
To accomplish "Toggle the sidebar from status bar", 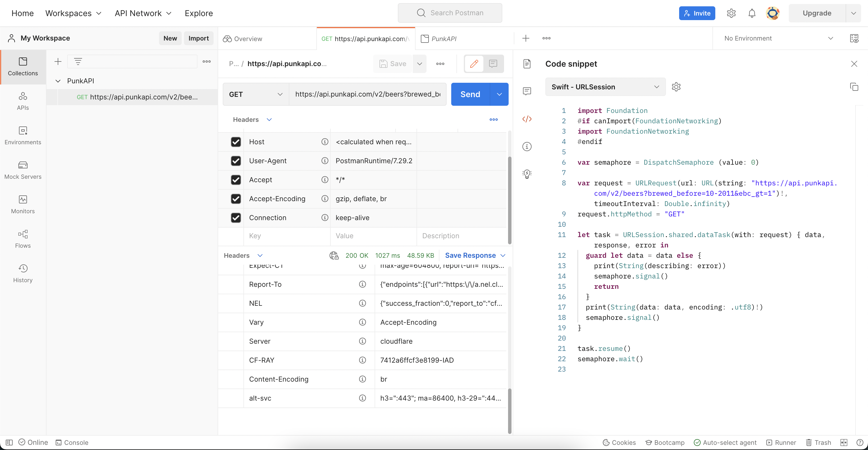I will coord(9,442).
